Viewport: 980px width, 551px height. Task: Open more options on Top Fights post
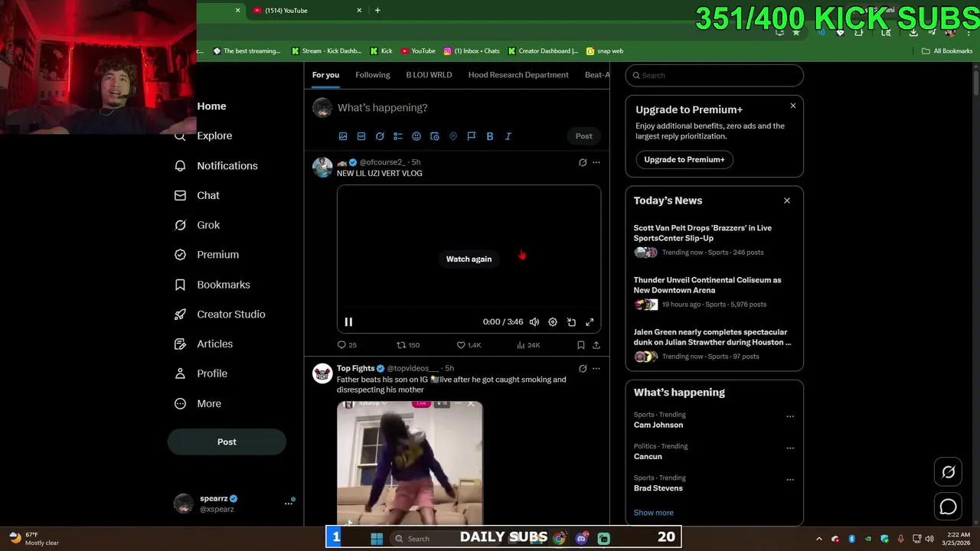(596, 369)
